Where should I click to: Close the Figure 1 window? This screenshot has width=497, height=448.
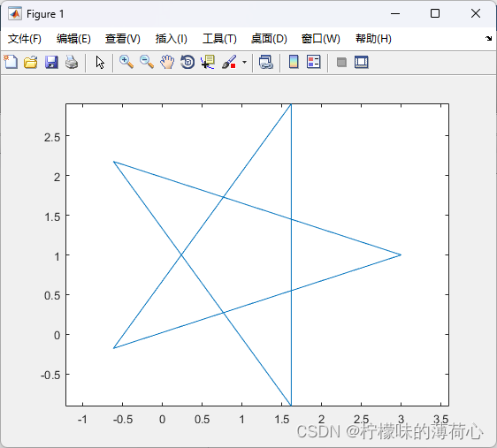point(476,13)
